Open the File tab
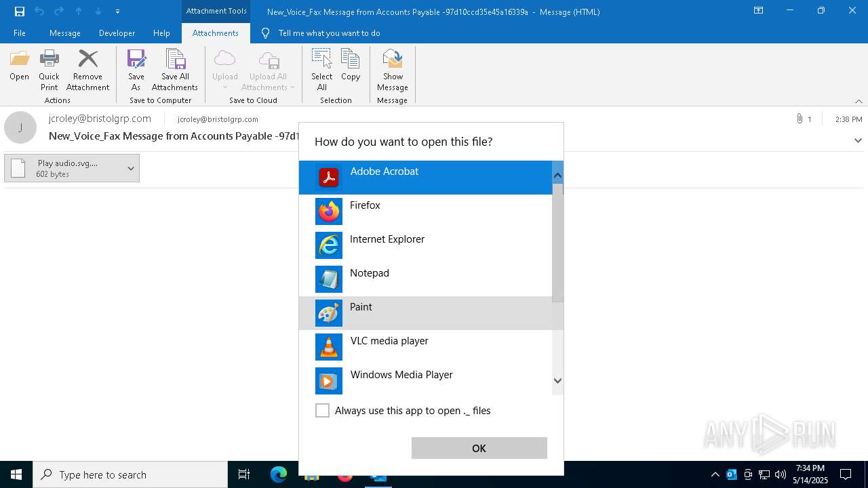This screenshot has height=488, width=868. point(20,33)
